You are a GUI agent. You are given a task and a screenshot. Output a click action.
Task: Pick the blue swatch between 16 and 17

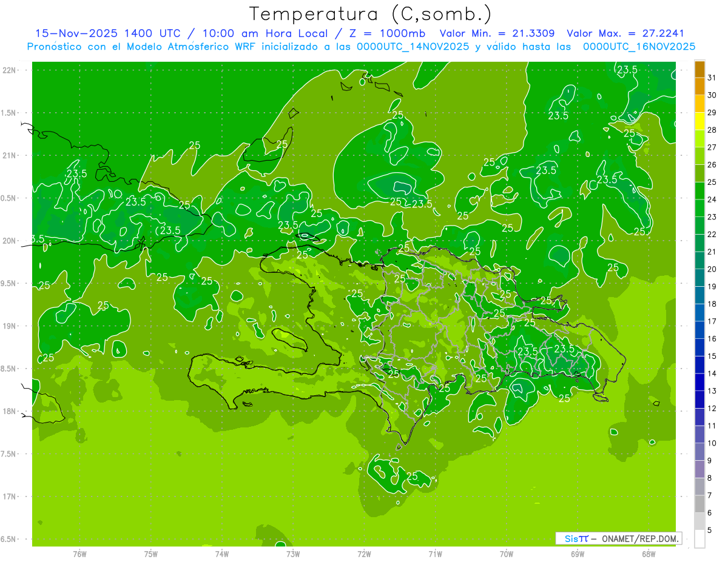coord(699,330)
